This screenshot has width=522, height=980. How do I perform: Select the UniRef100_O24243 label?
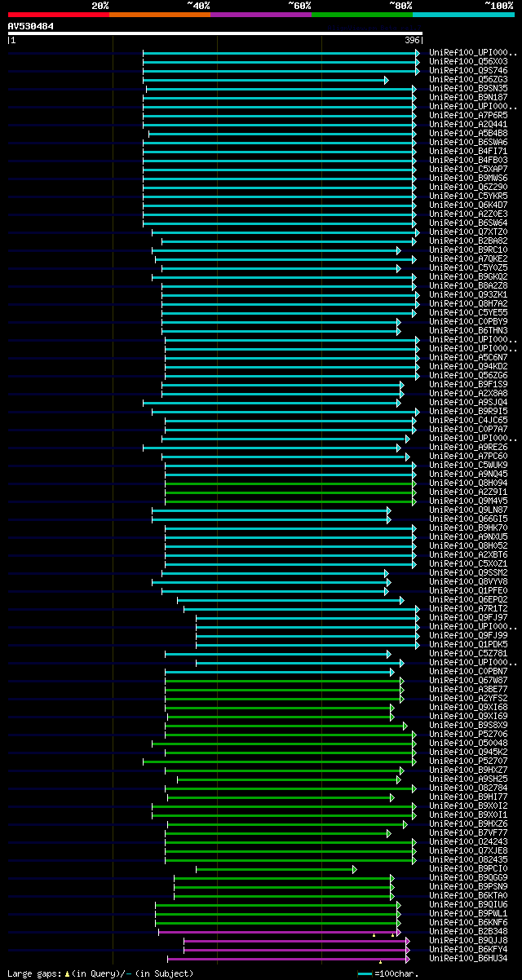(468, 841)
